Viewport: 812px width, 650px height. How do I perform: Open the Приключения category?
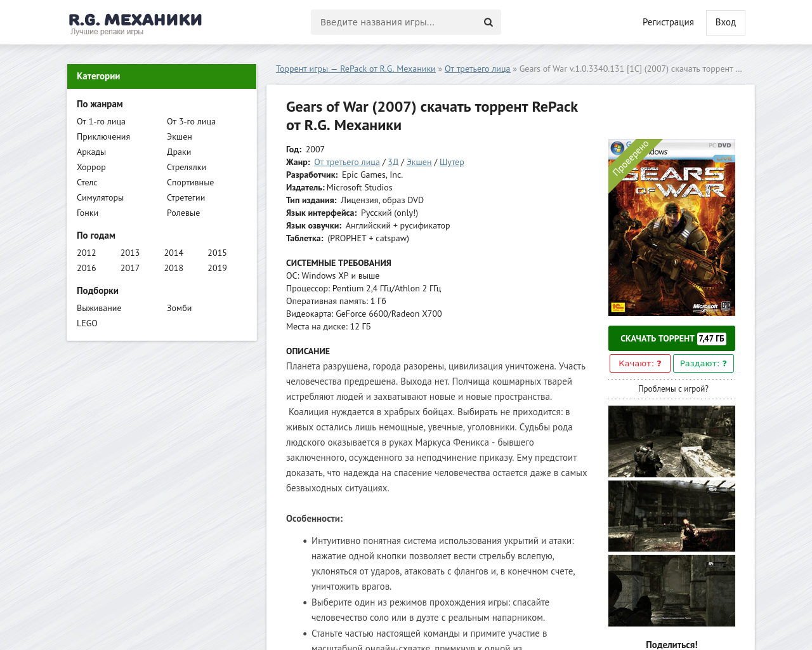tap(103, 136)
